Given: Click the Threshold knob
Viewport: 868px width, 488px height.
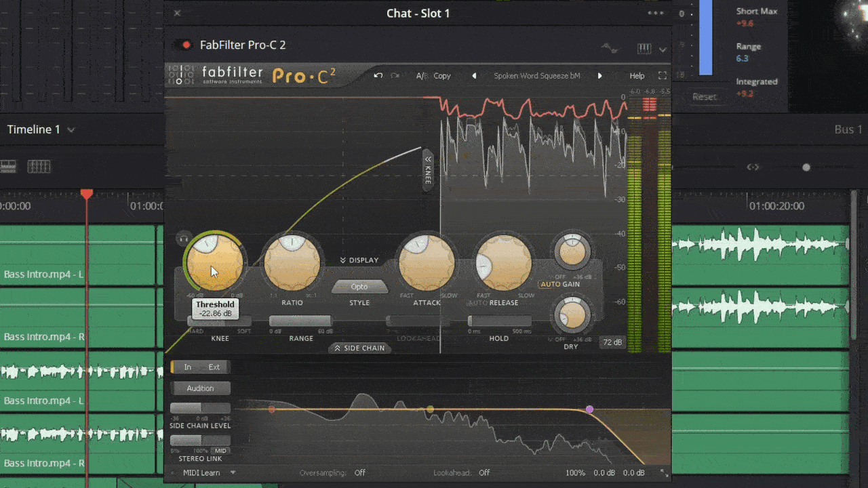Looking at the screenshot, I should (x=214, y=264).
